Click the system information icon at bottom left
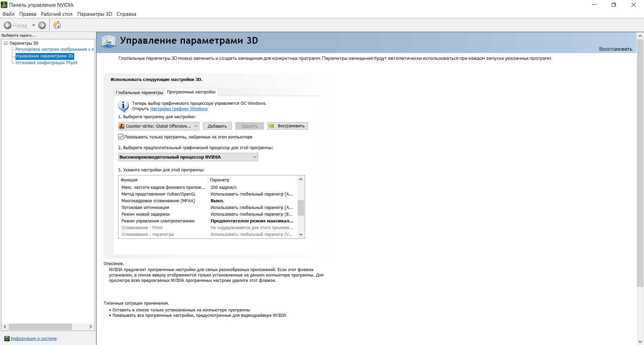The height and width of the screenshot is (345, 644). click(x=7, y=338)
